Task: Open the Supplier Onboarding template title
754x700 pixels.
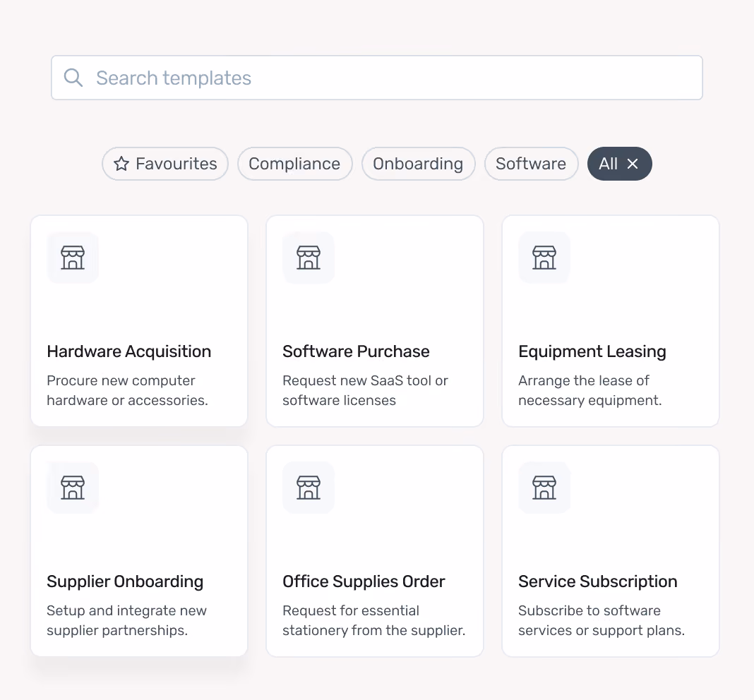Action: [125, 581]
